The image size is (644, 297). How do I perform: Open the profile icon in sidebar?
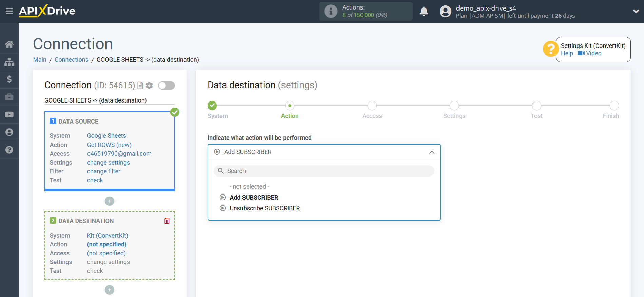9,132
